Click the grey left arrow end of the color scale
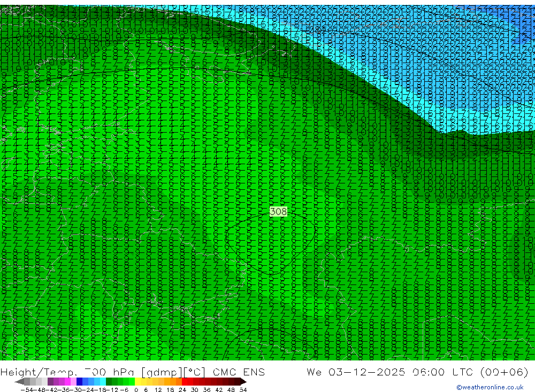Viewport: 535px width, 392px height. pos(19,382)
